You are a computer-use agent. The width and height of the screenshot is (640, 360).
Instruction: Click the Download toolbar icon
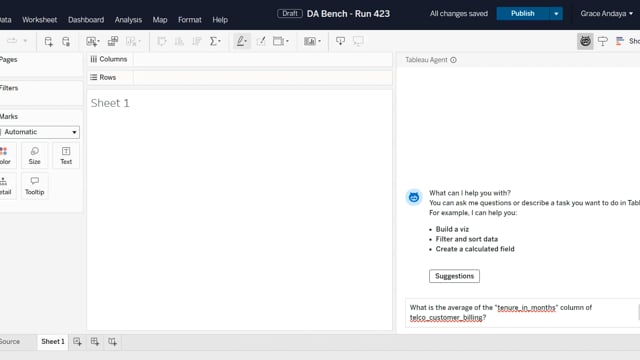click(x=340, y=41)
